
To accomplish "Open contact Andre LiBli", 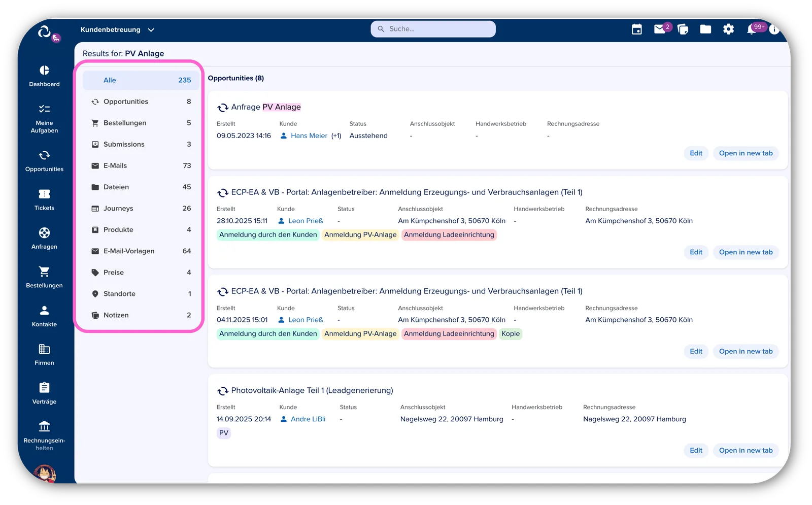I will coord(308,419).
